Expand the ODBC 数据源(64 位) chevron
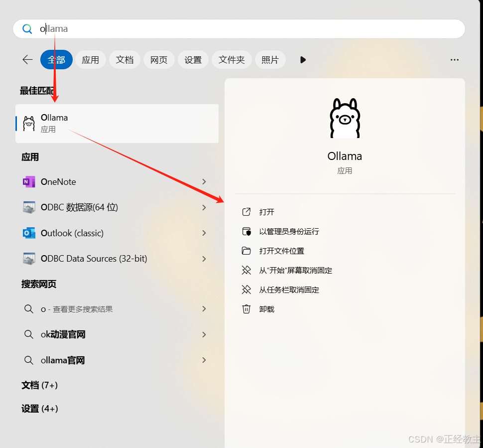The height and width of the screenshot is (448, 483). coord(204,207)
